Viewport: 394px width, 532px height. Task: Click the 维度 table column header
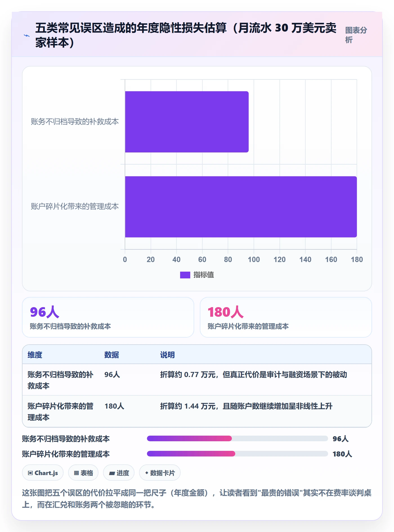pyautogui.click(x=35, y=355)
